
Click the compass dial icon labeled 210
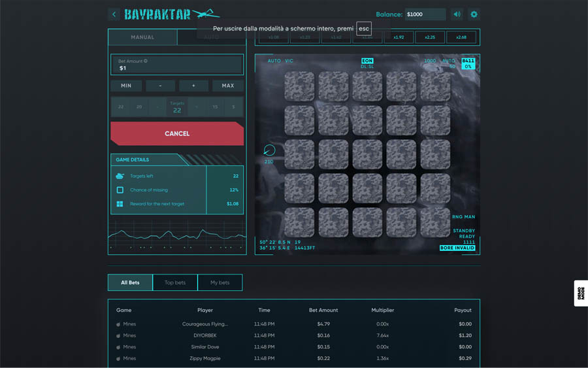pos(269,150)
